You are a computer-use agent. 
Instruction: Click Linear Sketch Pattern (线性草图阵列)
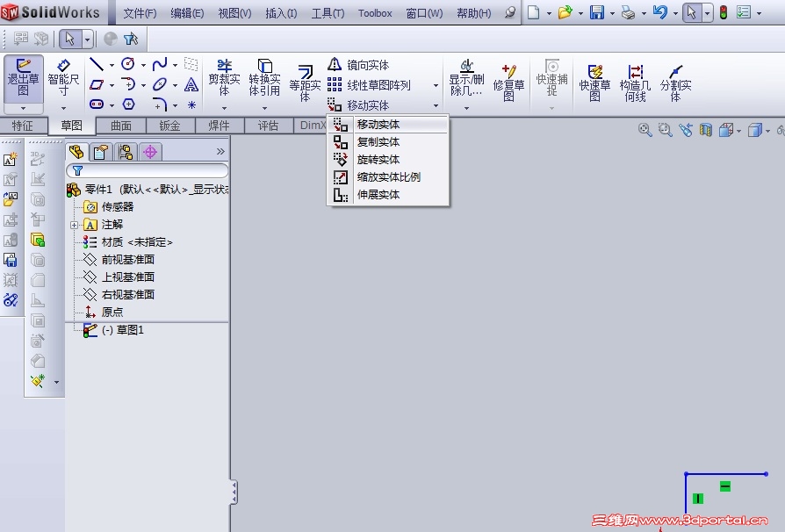[x=369, y=85]
